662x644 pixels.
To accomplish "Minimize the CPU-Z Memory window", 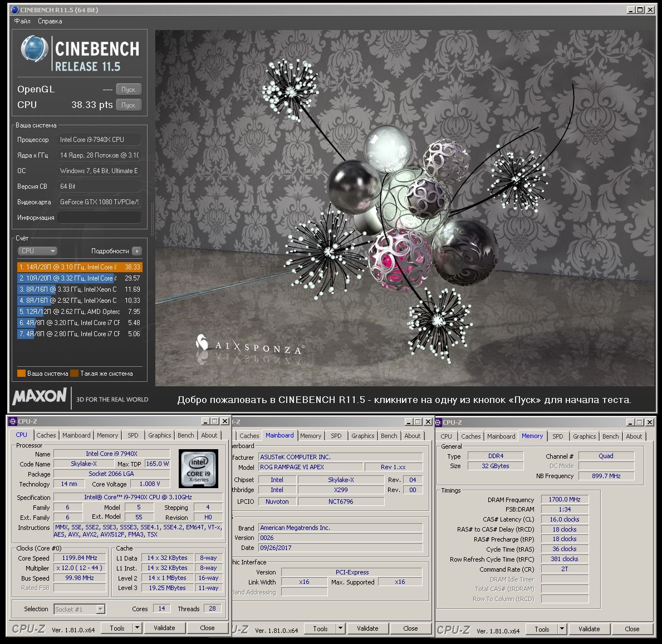I will pyautogui.click(x=631, y=422).
